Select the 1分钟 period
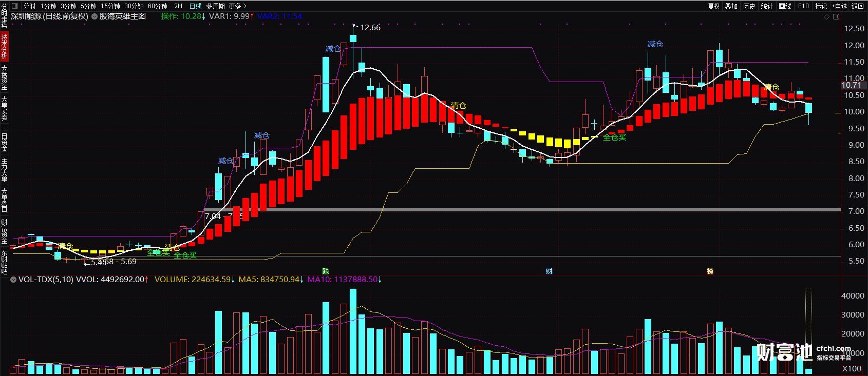 click(x=49, y=6)
